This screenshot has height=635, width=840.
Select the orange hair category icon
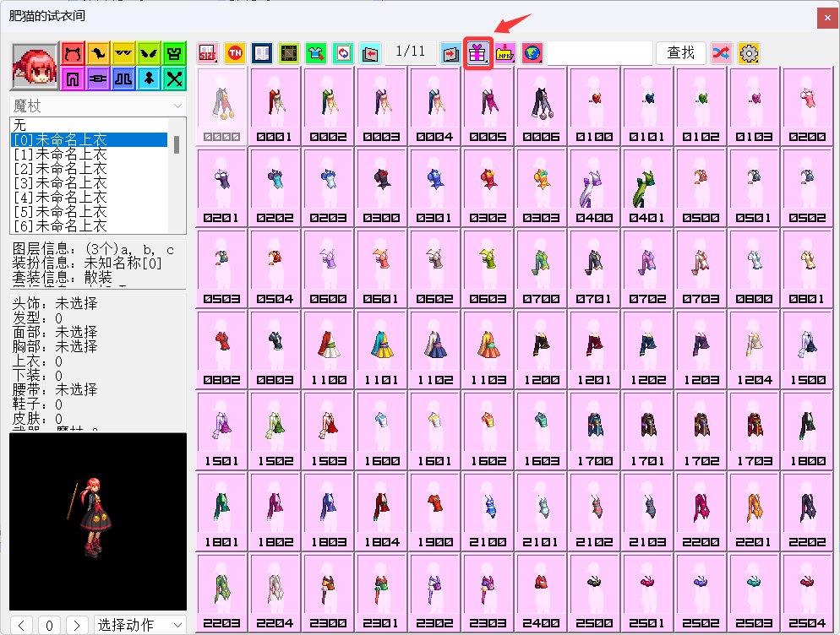point(98,53)
